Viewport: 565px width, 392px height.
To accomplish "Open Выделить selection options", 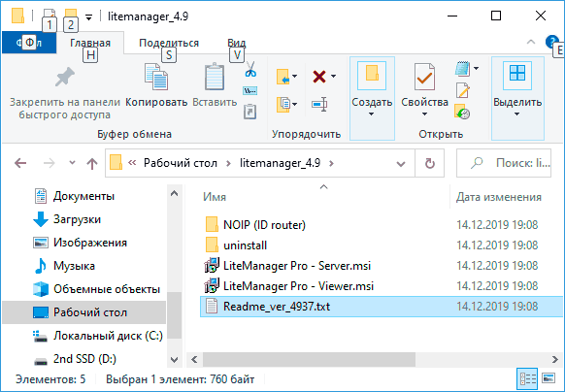I will click(517, 98).
